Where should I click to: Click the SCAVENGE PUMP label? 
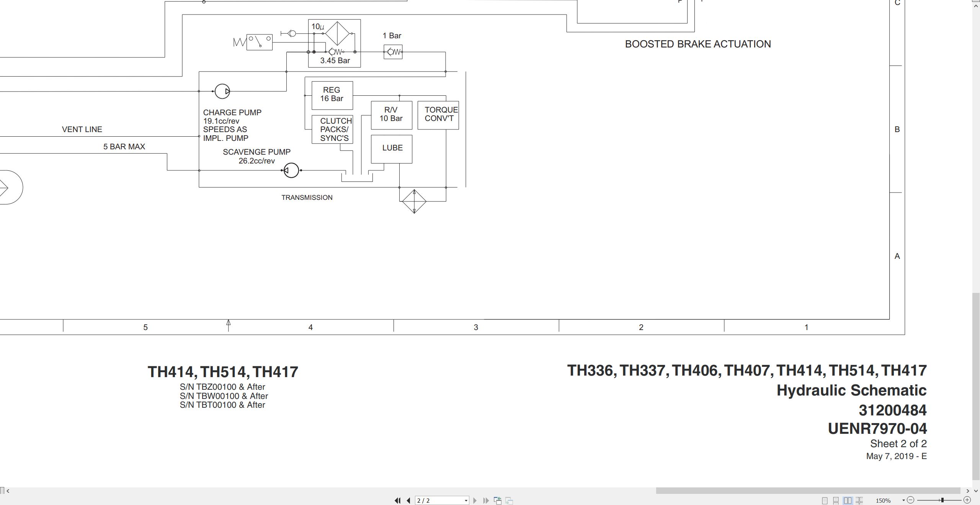256,152
